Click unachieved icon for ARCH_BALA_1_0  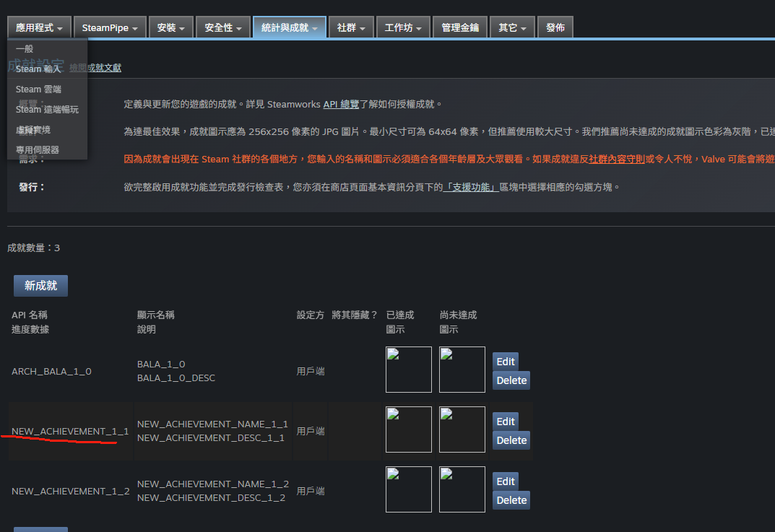(x=462, y=370)
